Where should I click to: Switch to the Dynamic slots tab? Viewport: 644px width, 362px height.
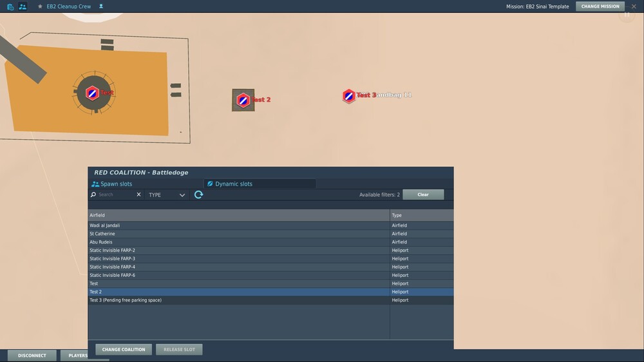tap(260, 184)
